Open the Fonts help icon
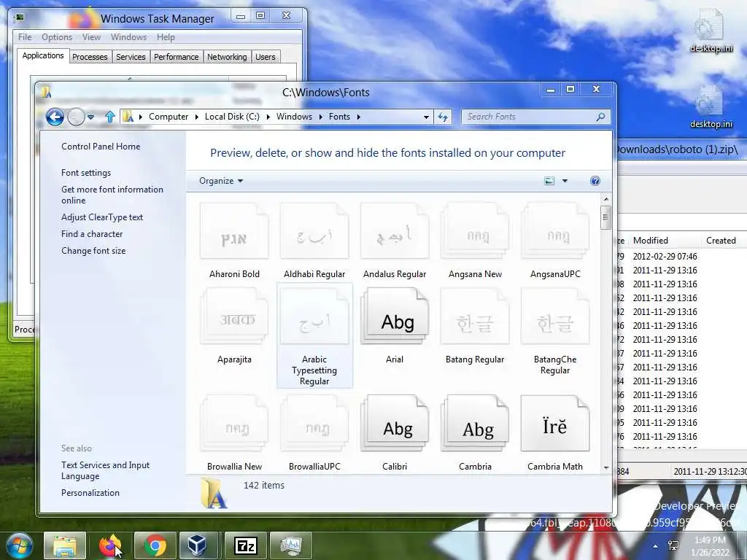 click(595, 181)
